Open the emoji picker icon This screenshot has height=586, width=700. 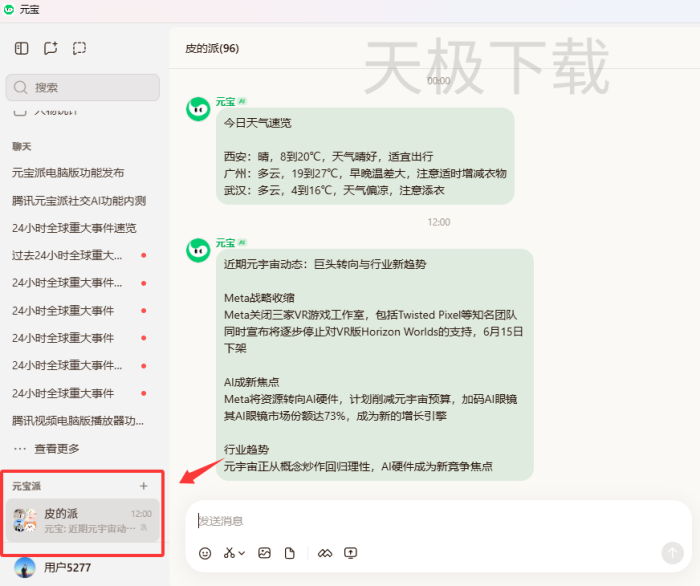point(205,553)
